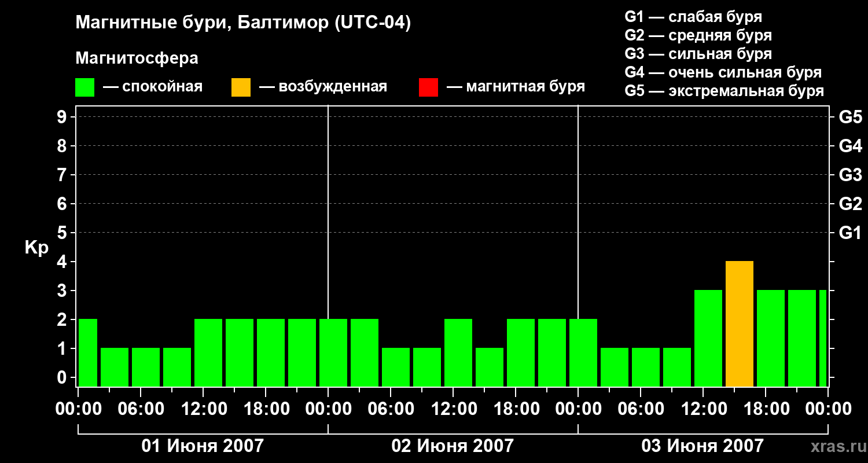Click the 'Kp' axis label
868x463 pixels.
(x=36, y=248)
